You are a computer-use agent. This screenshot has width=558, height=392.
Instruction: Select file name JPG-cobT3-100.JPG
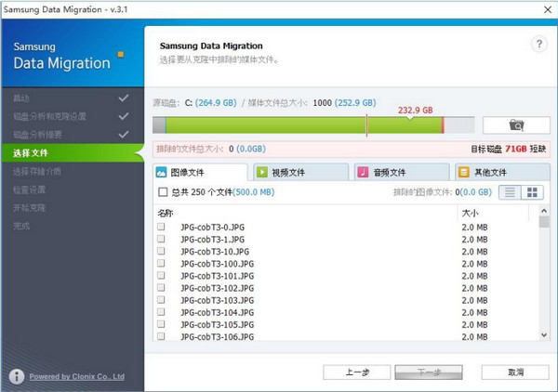tap(217, 264)
